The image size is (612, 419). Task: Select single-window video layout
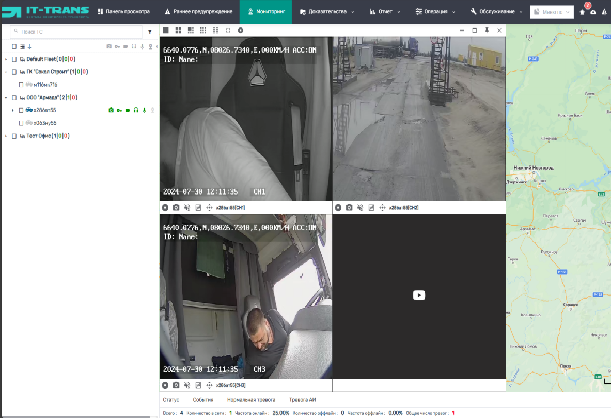coord(165,30)
